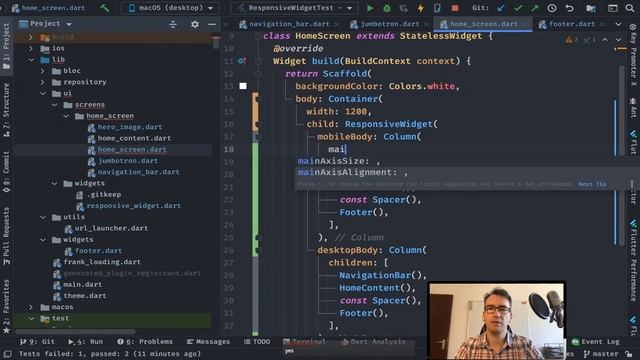Expand the bloc folder
Viewport: 640px width, 360px height.
[42, 71]
